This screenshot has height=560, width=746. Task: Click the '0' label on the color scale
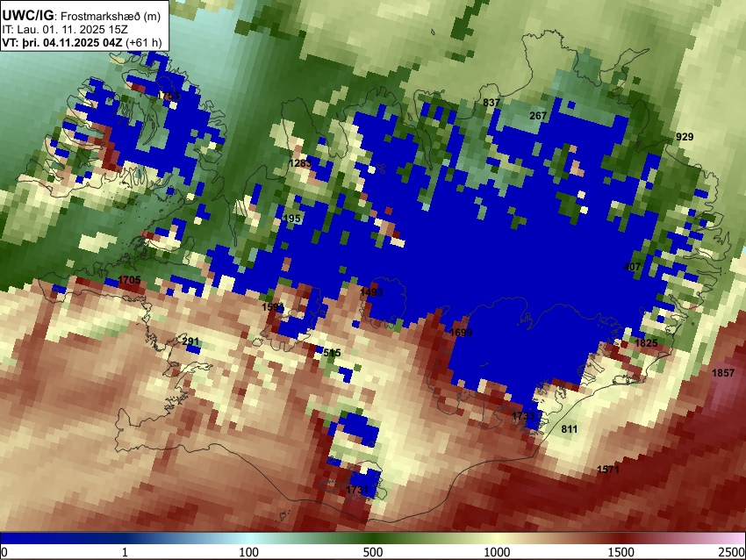[x=4, y=552]
